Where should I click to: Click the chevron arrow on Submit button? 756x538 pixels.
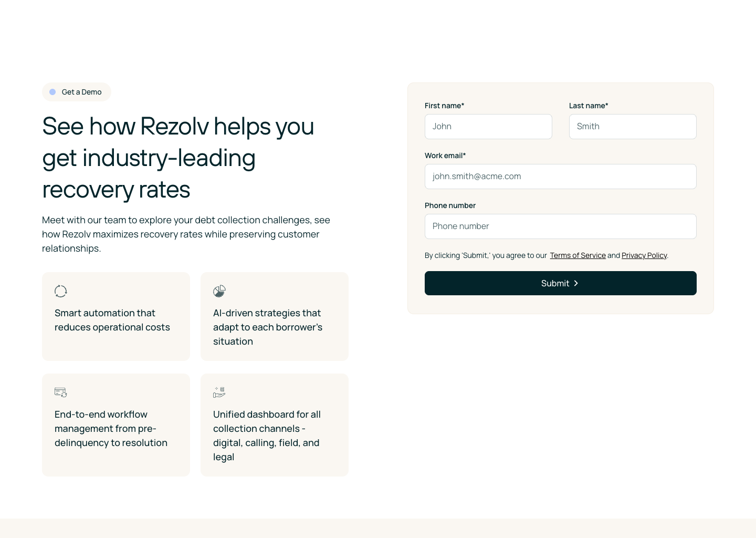coord(576,283)
